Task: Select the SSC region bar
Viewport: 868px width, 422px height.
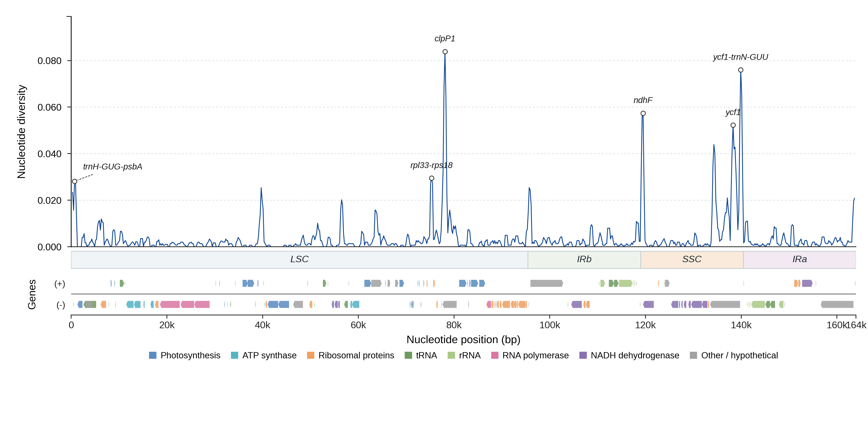Action: coord(692,260)
